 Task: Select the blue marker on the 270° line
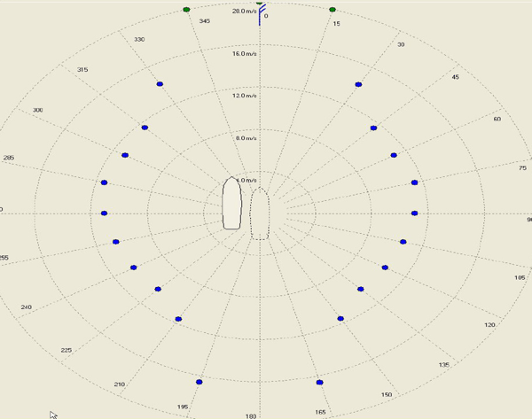[104, 213]
